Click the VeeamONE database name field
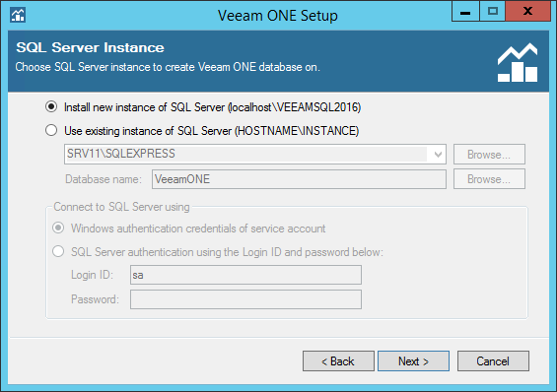The width and height of the screenshot is (557, 392). pyautogui.click(x=299, y=179)
